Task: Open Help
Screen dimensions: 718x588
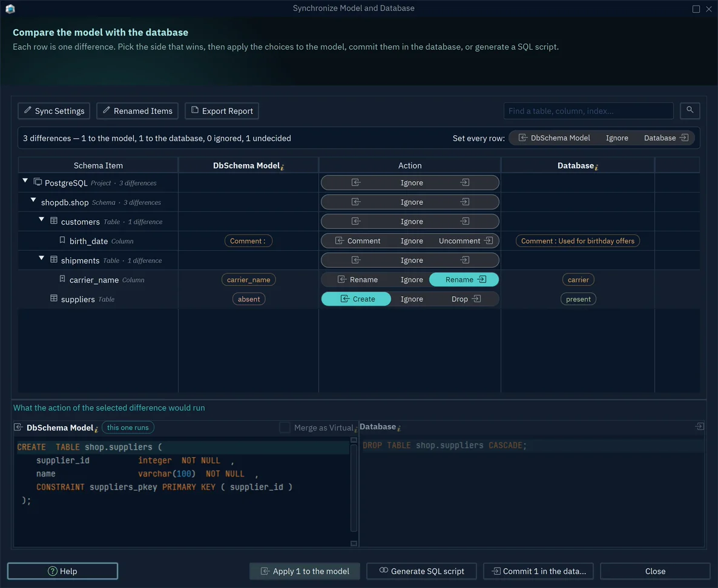Action: [x=62, y=571]
